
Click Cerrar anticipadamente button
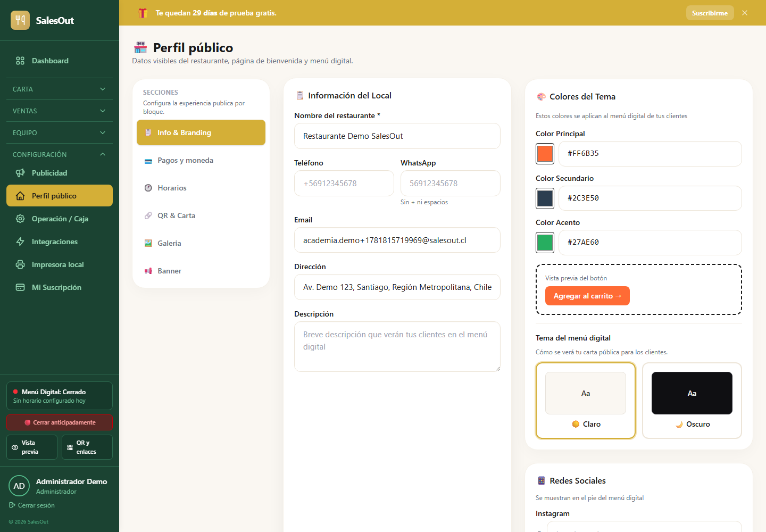[x=60, y=422]
